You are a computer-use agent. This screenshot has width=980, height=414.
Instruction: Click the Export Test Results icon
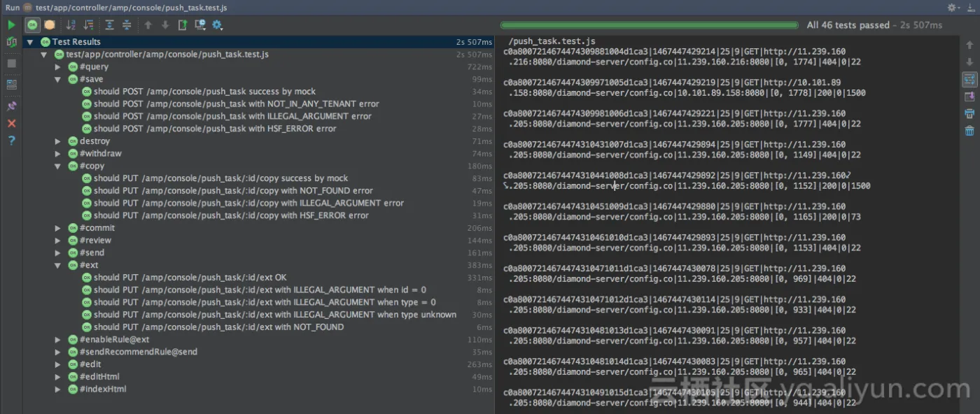click(x=182, y=25)
